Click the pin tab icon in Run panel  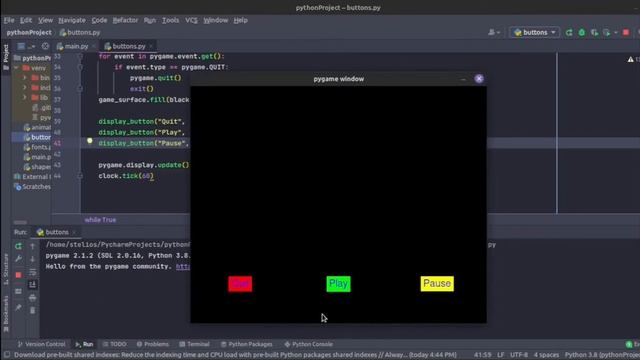(18, 307)
